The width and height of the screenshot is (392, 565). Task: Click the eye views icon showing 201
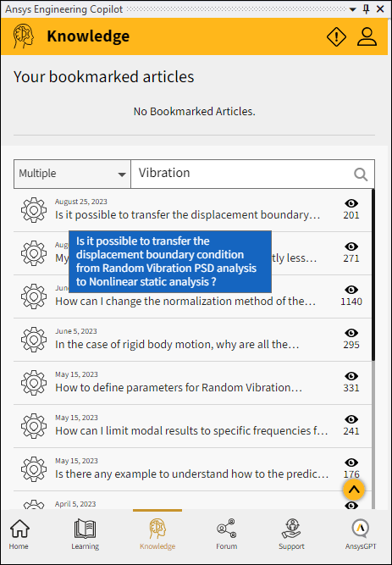pos(351,203)
